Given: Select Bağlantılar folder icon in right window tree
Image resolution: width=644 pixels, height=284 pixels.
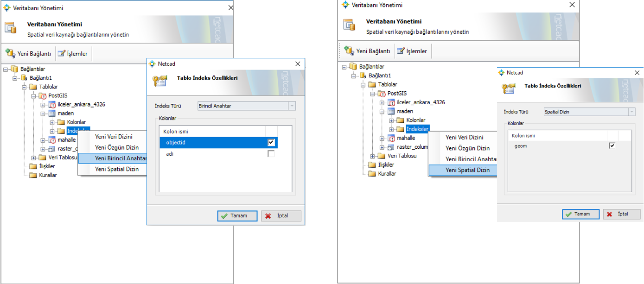Looking at the screenshot, I should coord(353,67).
